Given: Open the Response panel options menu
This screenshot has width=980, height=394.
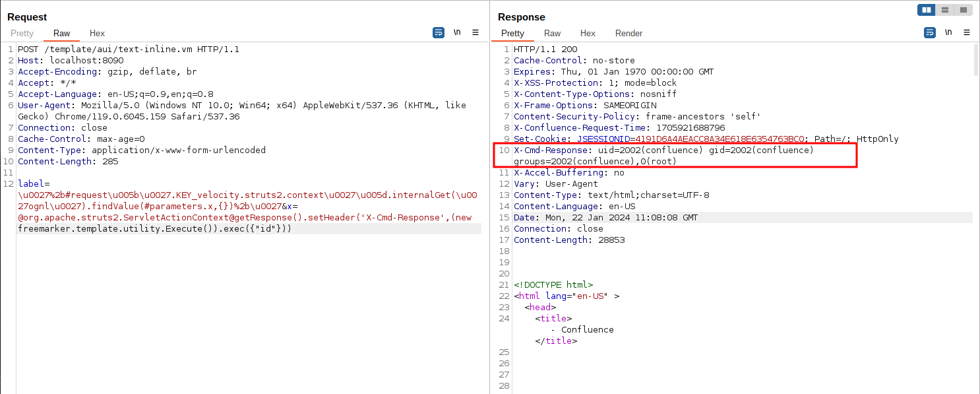Looking at the screenshot, I should click(967, 32).
